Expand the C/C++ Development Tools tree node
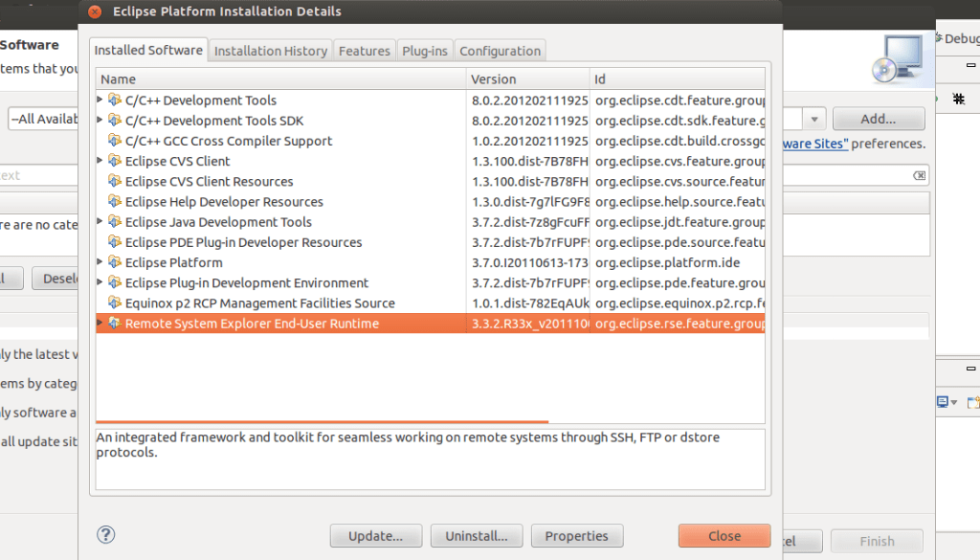The width and height of the screenshot is (980, 560). coord(100,101)
